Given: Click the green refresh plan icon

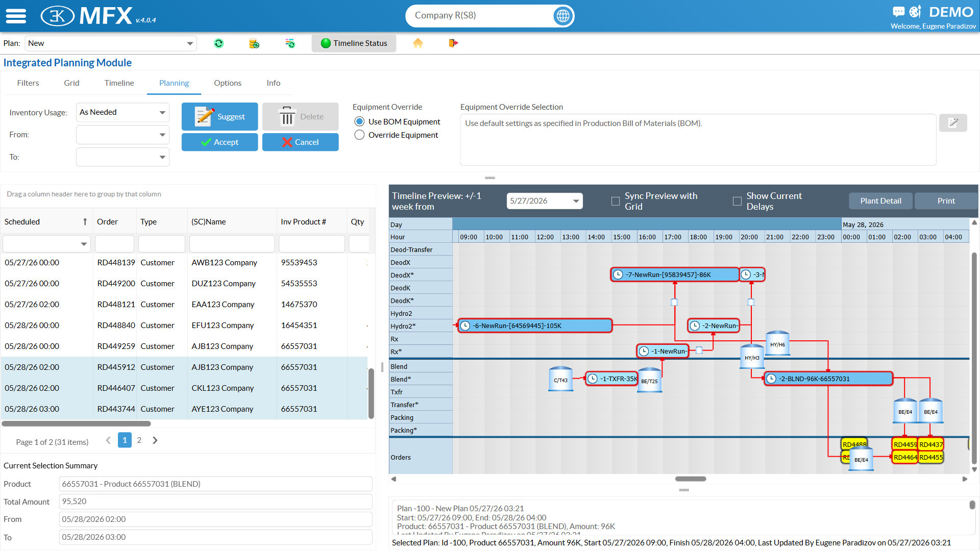Looking at the screenshot, I should (x=218, y=43).
